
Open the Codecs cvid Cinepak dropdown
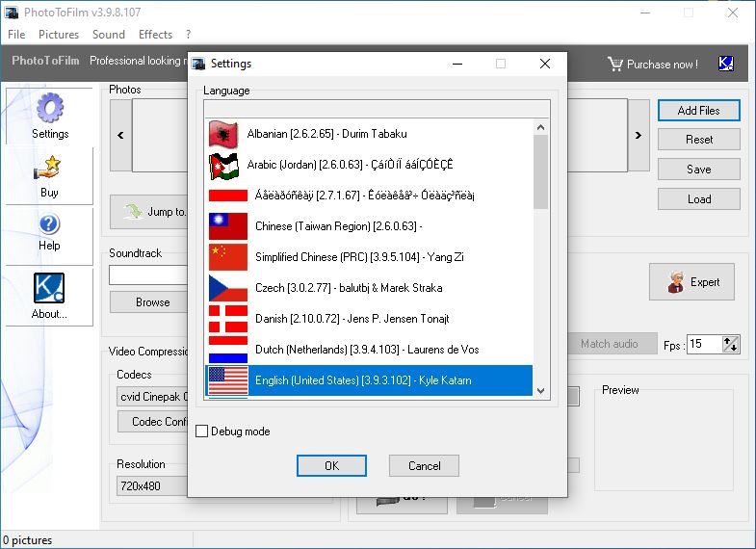(x=152, y=397)
